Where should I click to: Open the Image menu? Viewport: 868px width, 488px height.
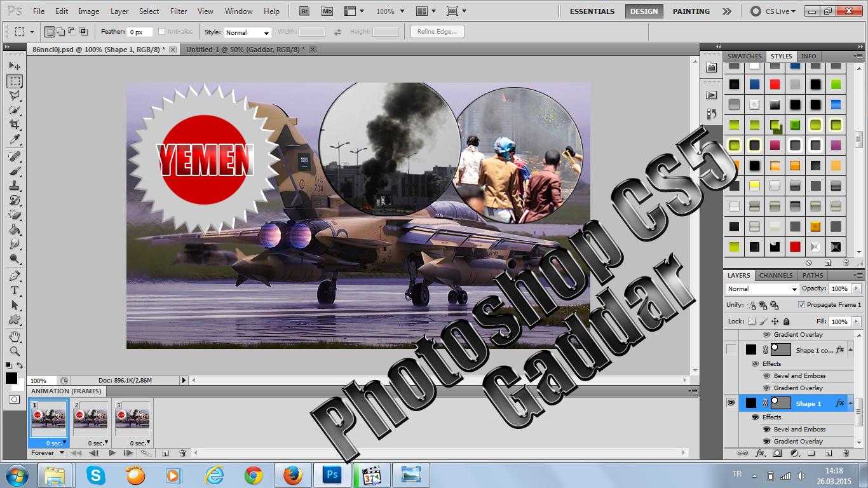[88, 11]
